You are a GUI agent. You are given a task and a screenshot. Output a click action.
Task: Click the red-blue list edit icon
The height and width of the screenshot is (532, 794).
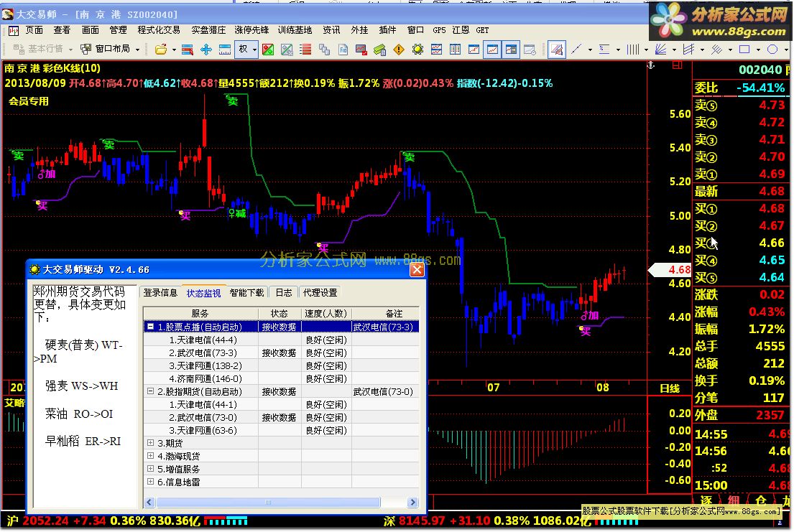(188, 50)
